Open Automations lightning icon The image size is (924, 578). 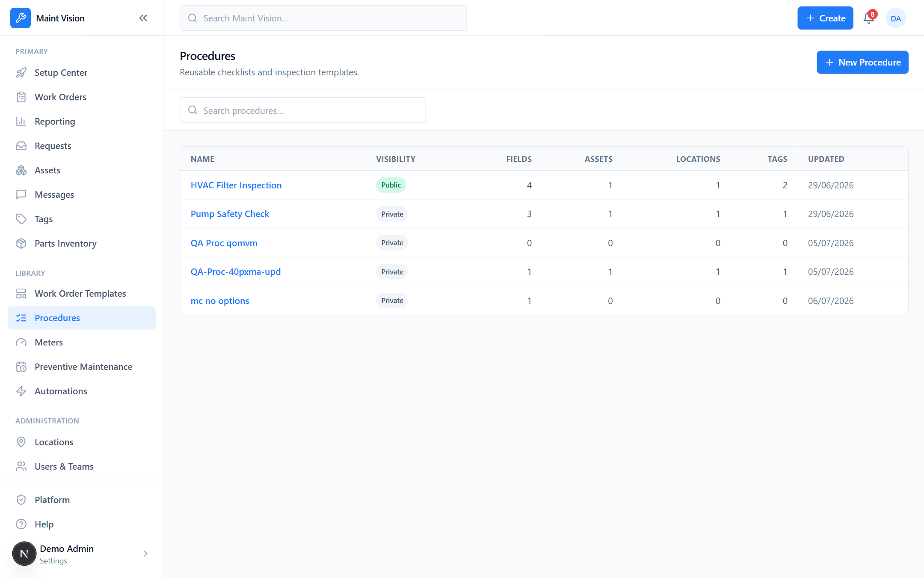coord(21,391)
